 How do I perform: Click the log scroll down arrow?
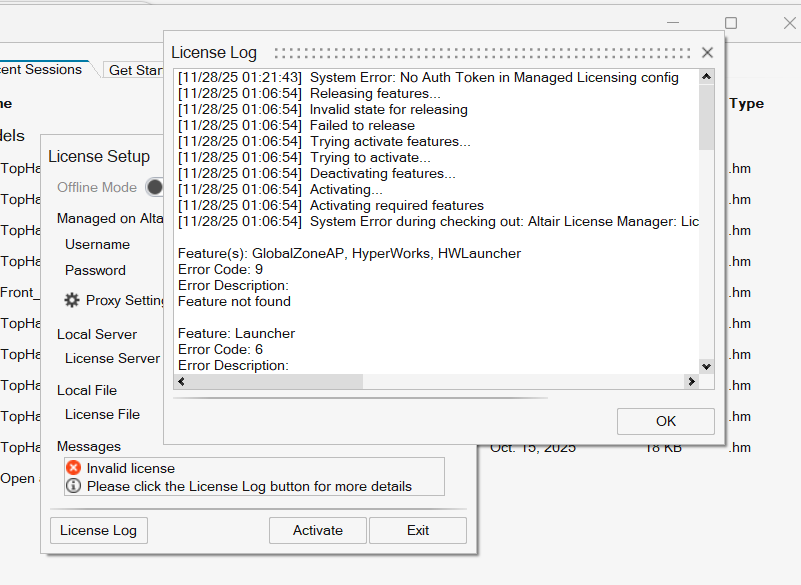tap(706, 366)
